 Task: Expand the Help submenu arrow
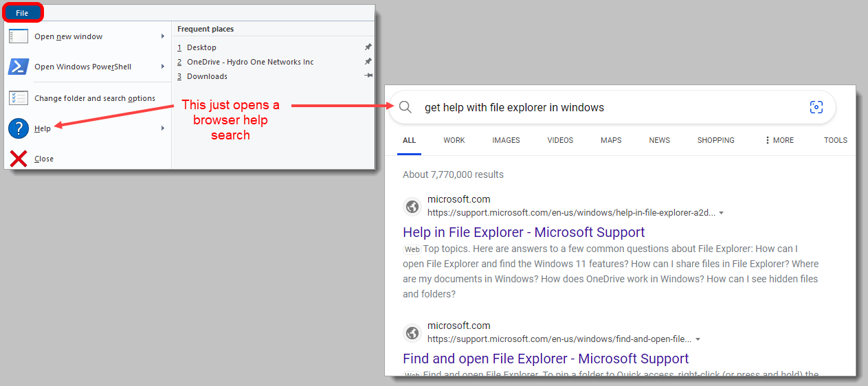(x=163, y=128)
